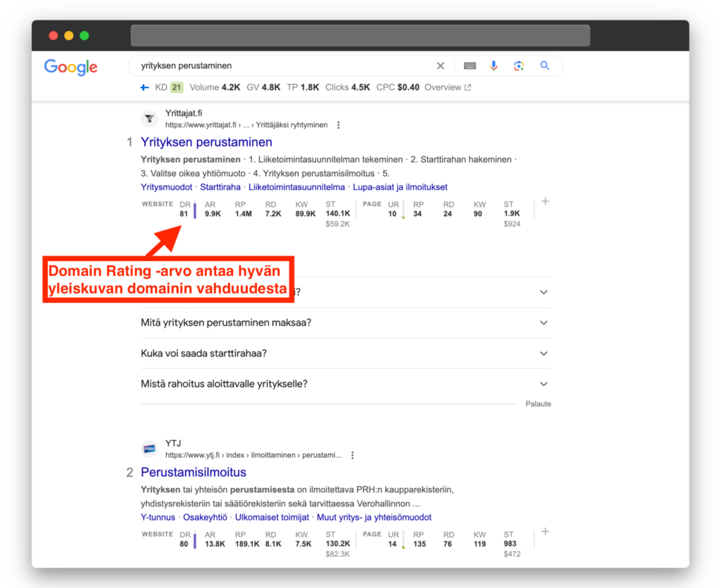
Task: Open the Y-tunnus sitelink
Action: (158, 517)
